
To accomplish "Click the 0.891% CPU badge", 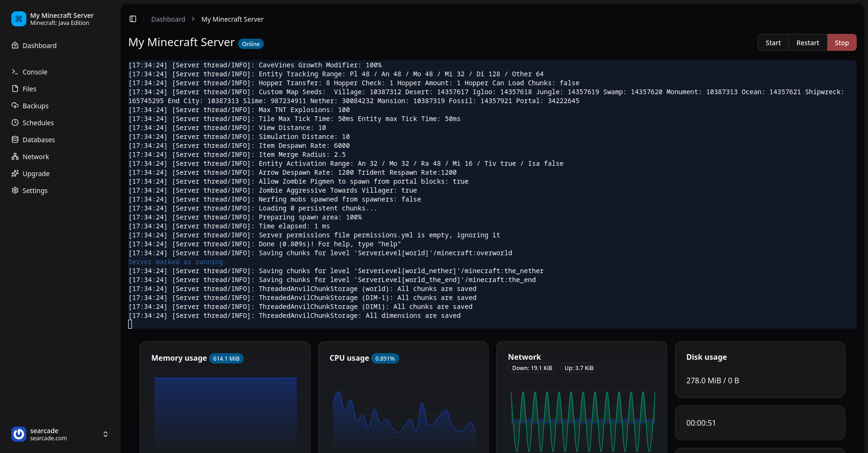I will (x=385, y=358).
